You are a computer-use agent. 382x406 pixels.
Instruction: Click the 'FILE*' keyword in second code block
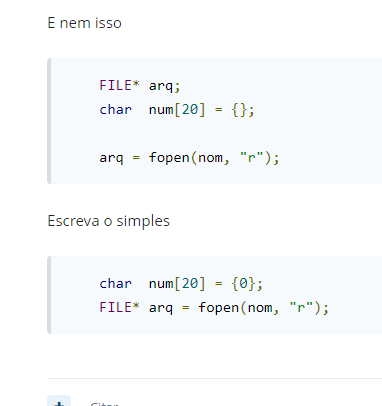(x=119, y=307)
